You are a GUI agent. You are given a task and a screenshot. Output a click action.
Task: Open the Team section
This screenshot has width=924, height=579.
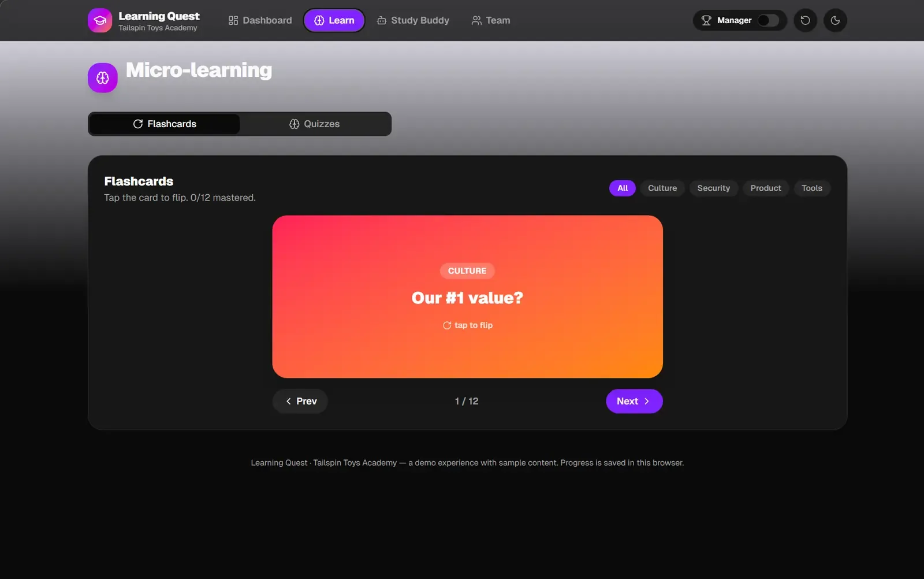491,20
